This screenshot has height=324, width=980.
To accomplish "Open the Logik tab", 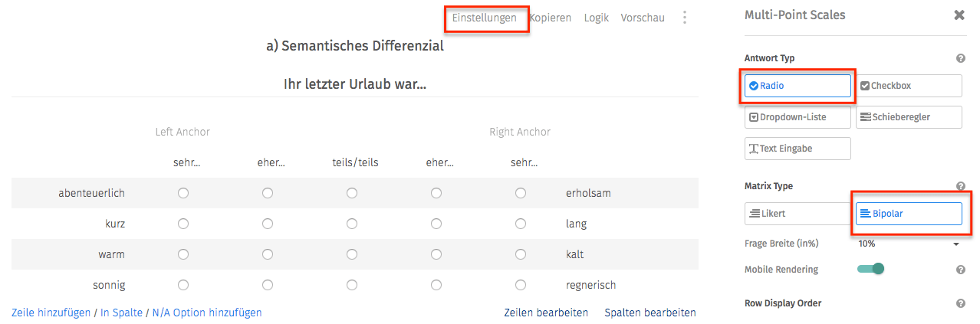I will (596, 18).
